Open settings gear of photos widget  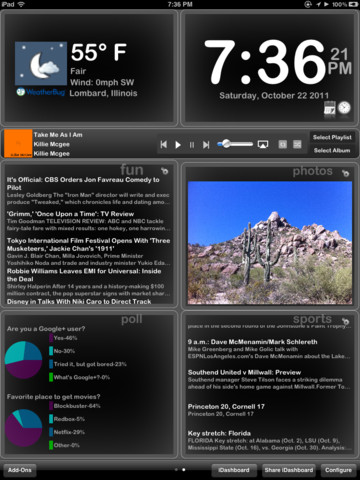[346, 173]
